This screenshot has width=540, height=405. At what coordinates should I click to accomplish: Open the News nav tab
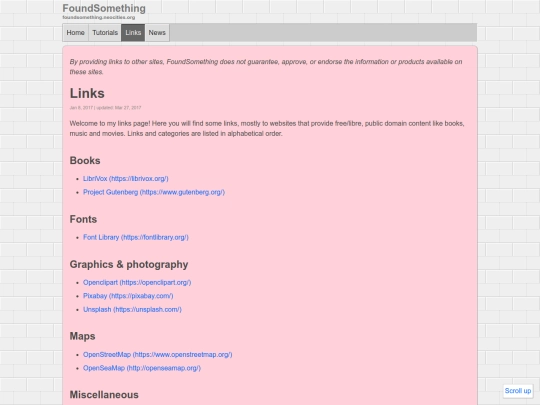click(157, 33)
